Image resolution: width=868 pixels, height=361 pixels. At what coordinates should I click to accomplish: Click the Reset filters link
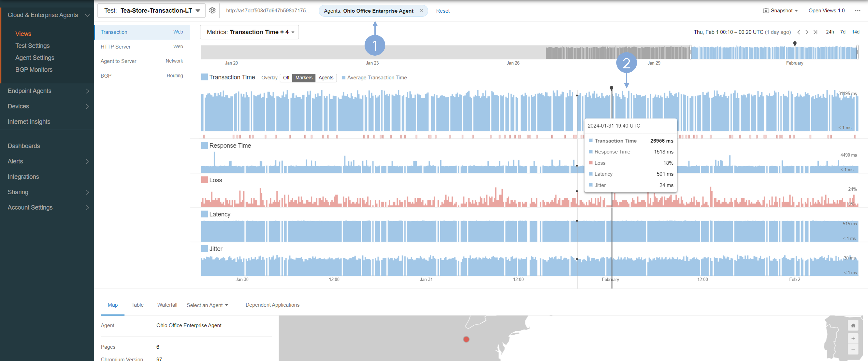(x=442, y=11)
